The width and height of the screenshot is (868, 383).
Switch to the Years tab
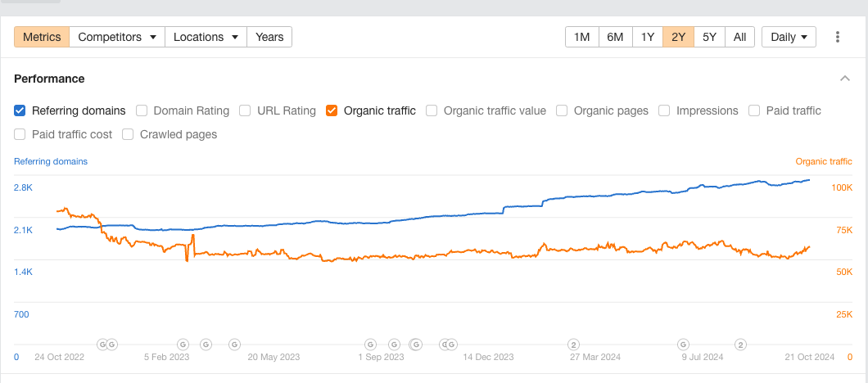coord(269,37)
